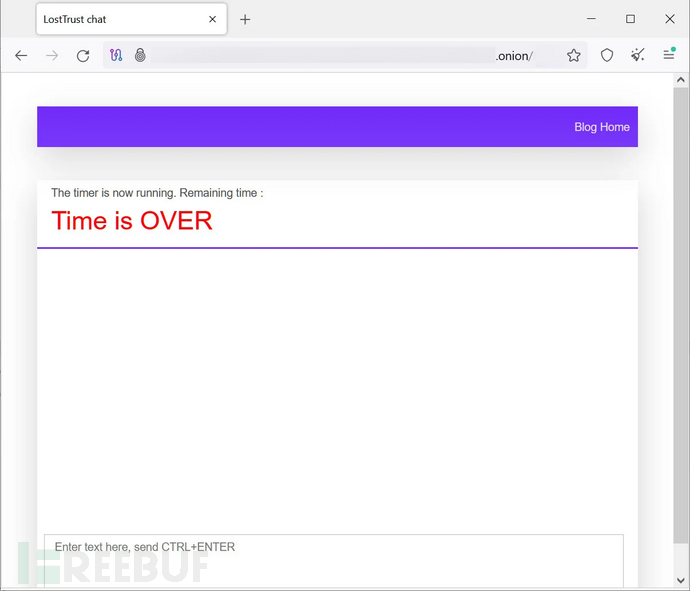Minimize the browser window

592,19
